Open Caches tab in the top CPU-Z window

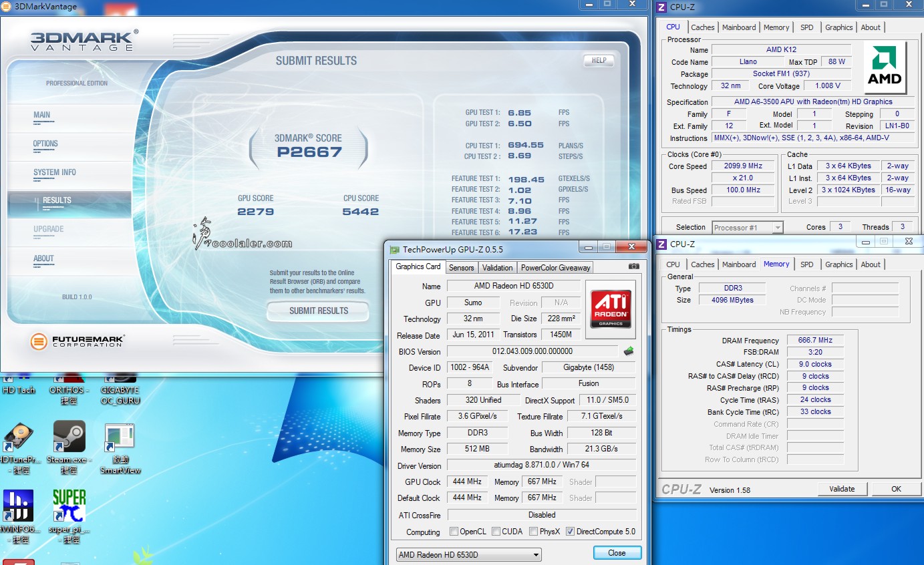703,27
